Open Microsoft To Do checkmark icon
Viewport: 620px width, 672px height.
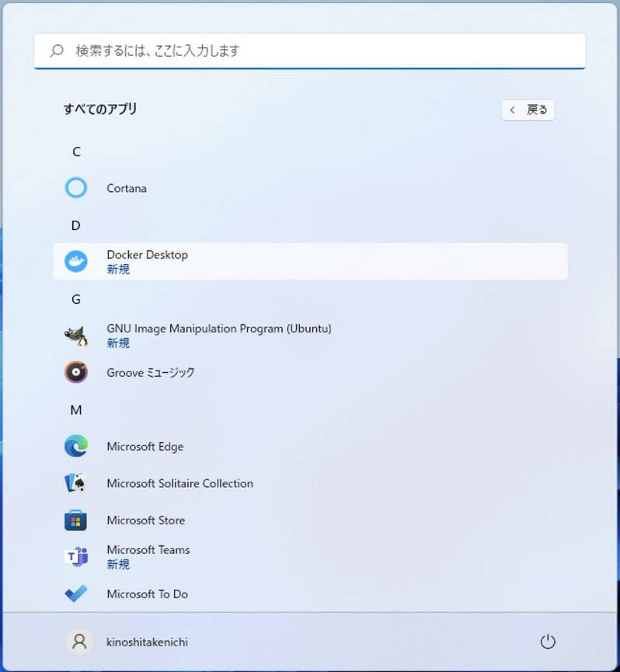tap(76, 594)
